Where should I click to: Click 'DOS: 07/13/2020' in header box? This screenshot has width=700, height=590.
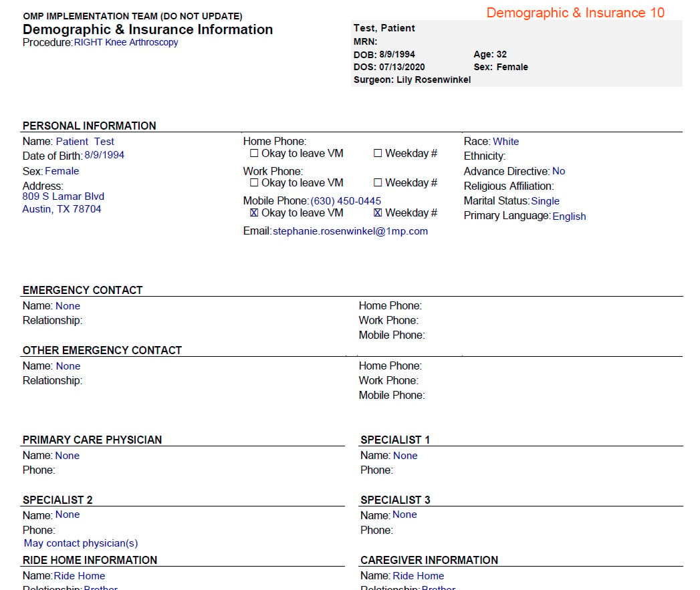389,67
